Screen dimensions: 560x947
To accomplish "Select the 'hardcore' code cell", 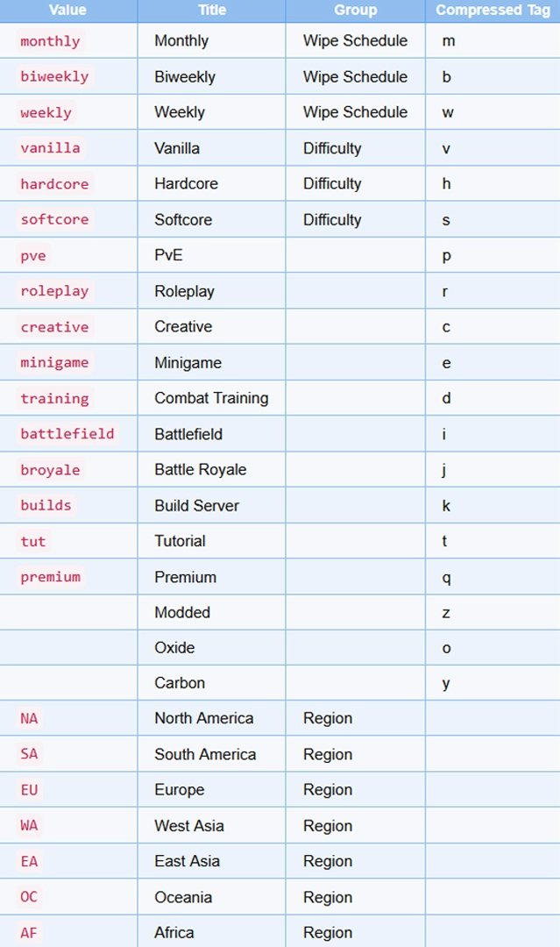I will point(54,184).
